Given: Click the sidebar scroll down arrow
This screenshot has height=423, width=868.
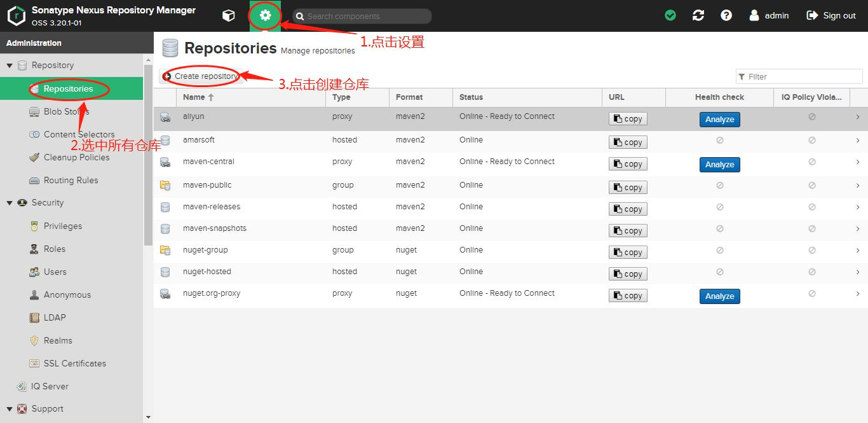Looking at the screenshot, I should pyautogui.click(x=148, y=418).
